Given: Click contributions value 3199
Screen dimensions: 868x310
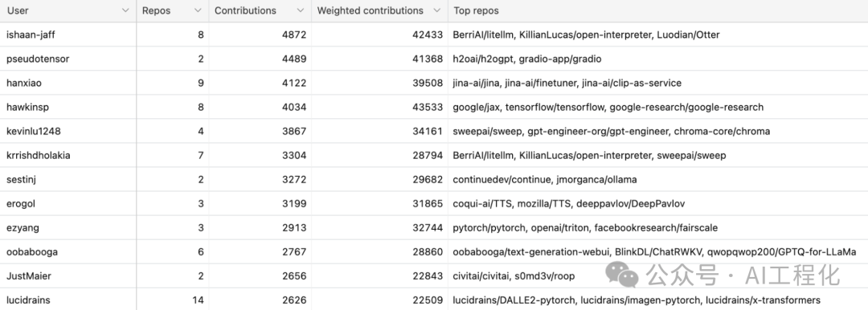Looking at the screenshot, I should (294, 203).
